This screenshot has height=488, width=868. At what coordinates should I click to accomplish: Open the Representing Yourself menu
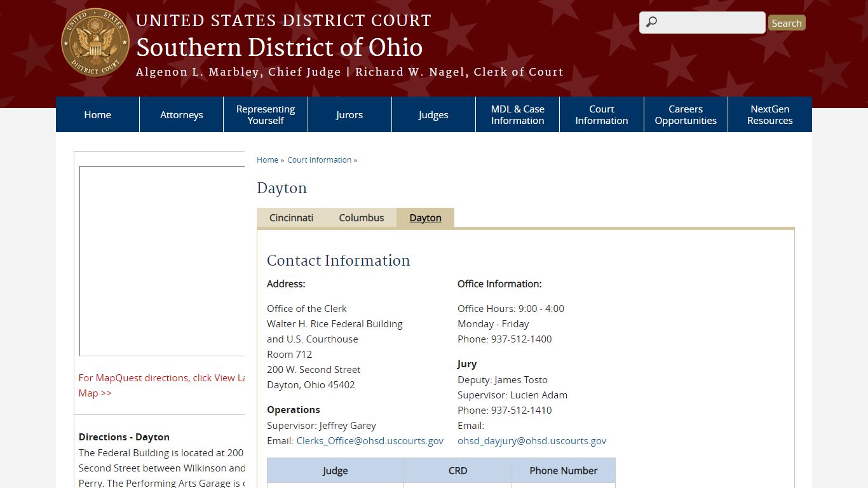pos(266,114)
